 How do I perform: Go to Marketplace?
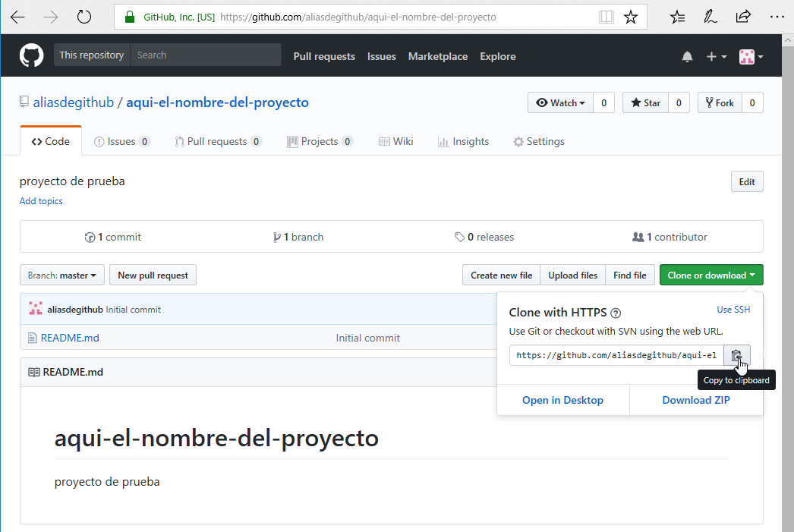pos(438,57)
